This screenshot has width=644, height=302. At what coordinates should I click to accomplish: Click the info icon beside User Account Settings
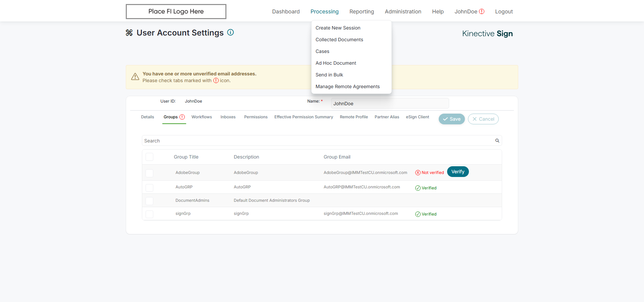pyautogui.click(x=230, y=33)
